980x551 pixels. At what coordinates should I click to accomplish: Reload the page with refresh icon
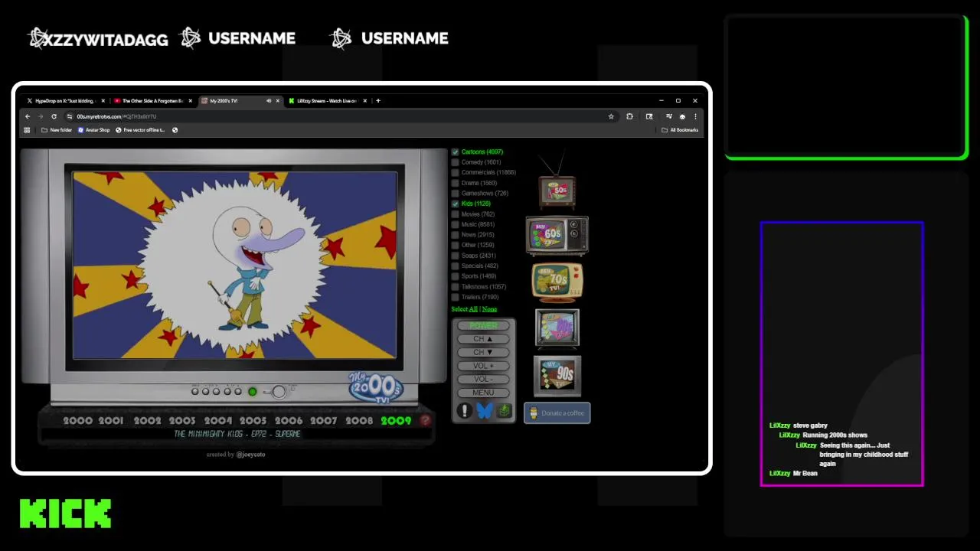click(54, 116)
